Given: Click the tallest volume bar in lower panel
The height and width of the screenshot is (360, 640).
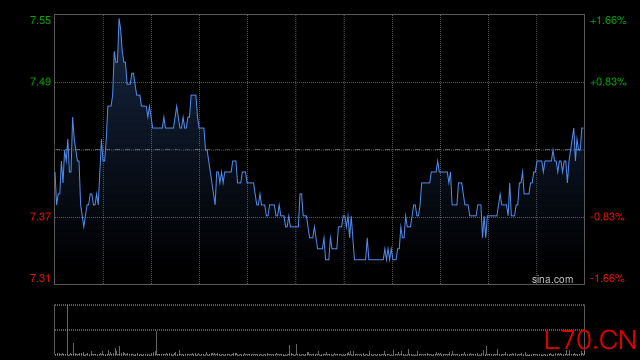Looking at the screenshot, I should 67,330.
